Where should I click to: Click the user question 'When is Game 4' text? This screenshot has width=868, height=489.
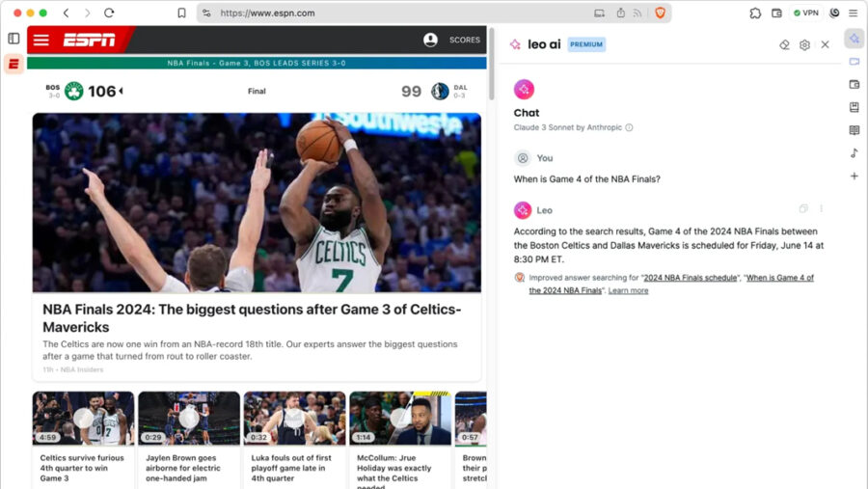click(x=586, y=178)
